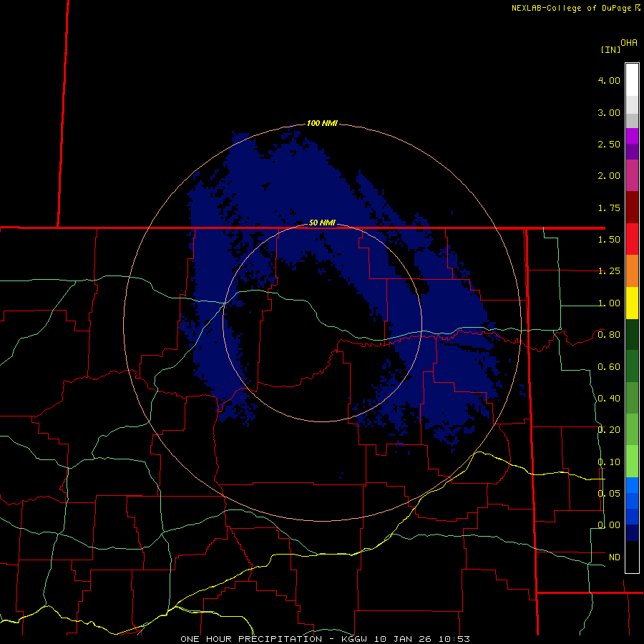Screen dimensions: 644x644
Task: Click the [IN] units label
Action: click(610, 49)
